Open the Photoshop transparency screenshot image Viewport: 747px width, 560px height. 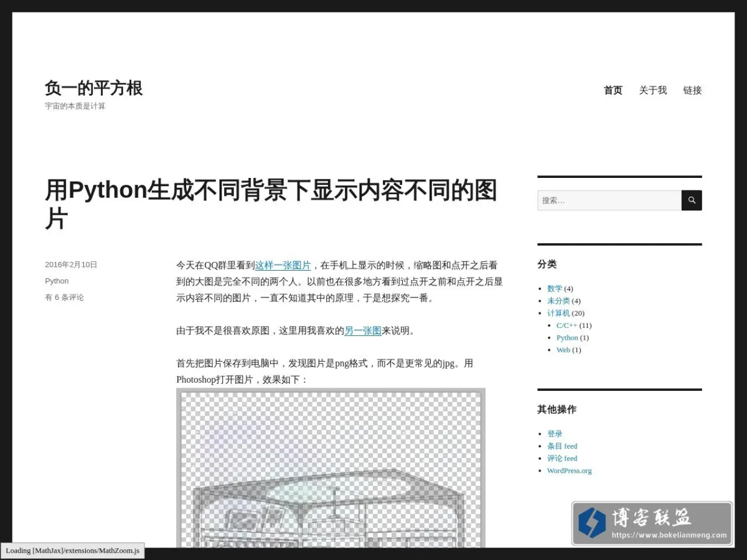331,468
